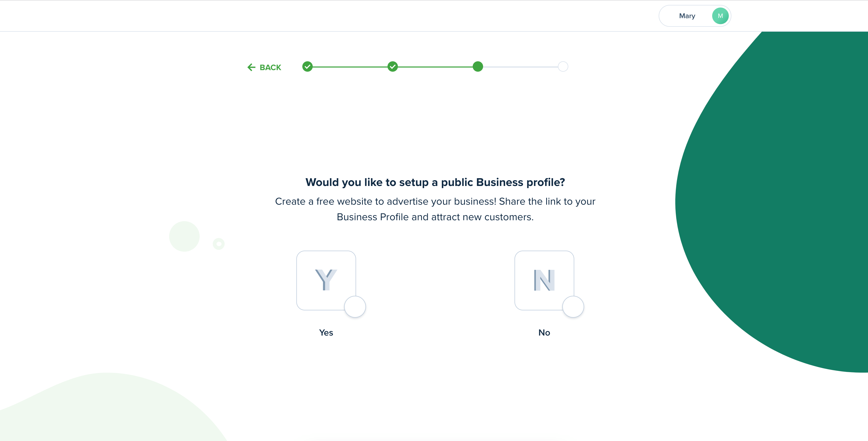Click the empty fourth step circle
The height and width of the screenshot is (441, 868).
coord(563,67)
